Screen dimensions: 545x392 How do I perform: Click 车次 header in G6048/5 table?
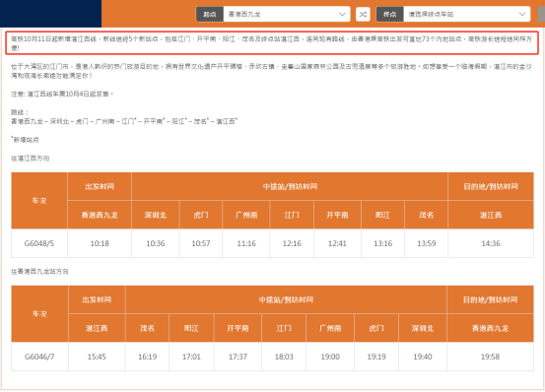[39, 201]
